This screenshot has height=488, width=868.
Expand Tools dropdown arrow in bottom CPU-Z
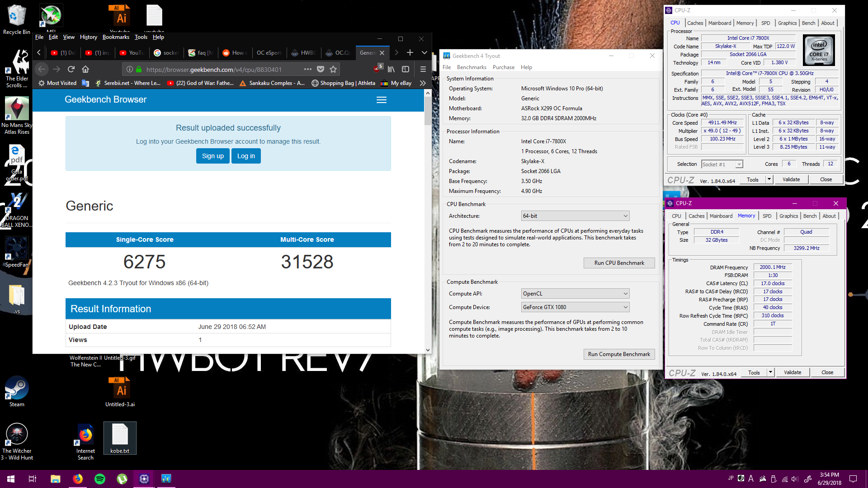point(770,372)
